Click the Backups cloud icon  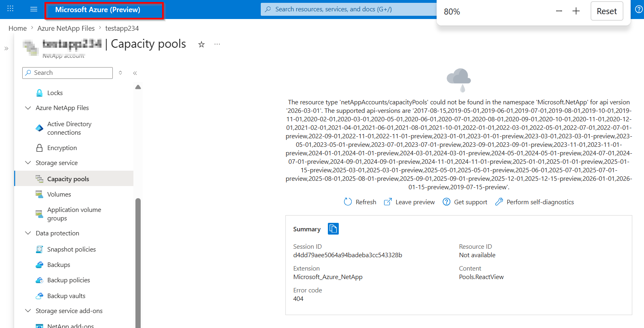(40, 265)
